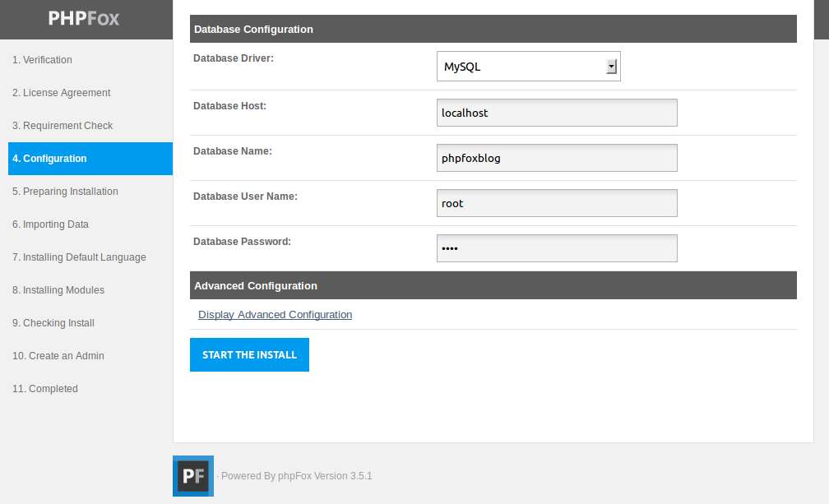Select step 4. Configuration
This screenshot has width=829, height=504.
click(90, 159)
